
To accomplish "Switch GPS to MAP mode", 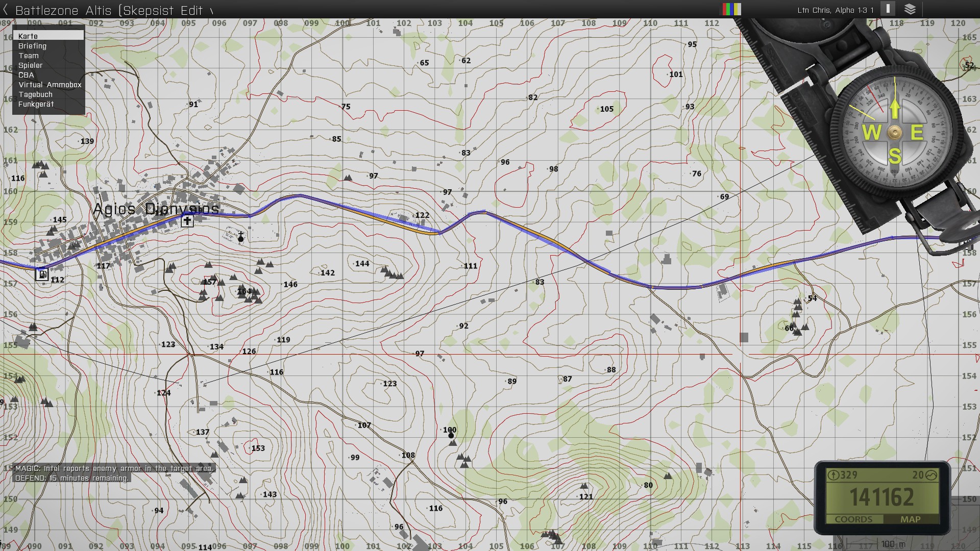I will click(x=911, y=519).
